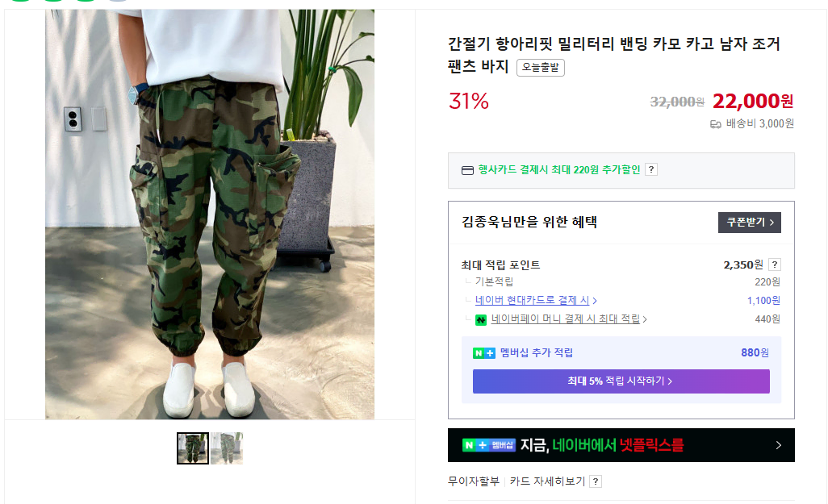This screenshot has width=828, height=504.
Task: Select the first camo pants thumbnail
Action: 193,448
